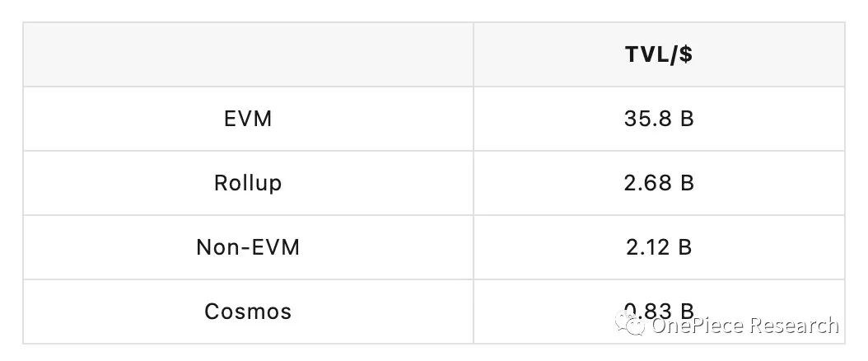The height and width of the screenshot is (361, 868).
Task: Click the 0.83 B value for Cosmos
Action: pyautogui.click(x=659, y=311)
